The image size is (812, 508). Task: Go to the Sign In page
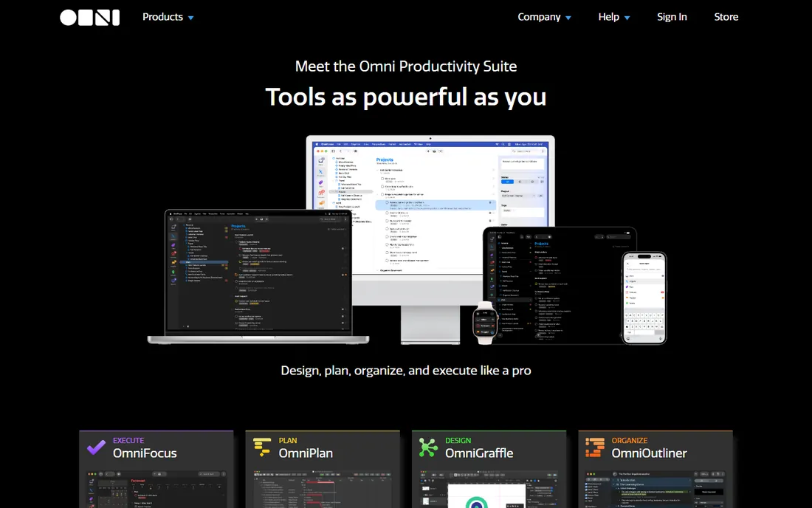[x=672, y=17]
